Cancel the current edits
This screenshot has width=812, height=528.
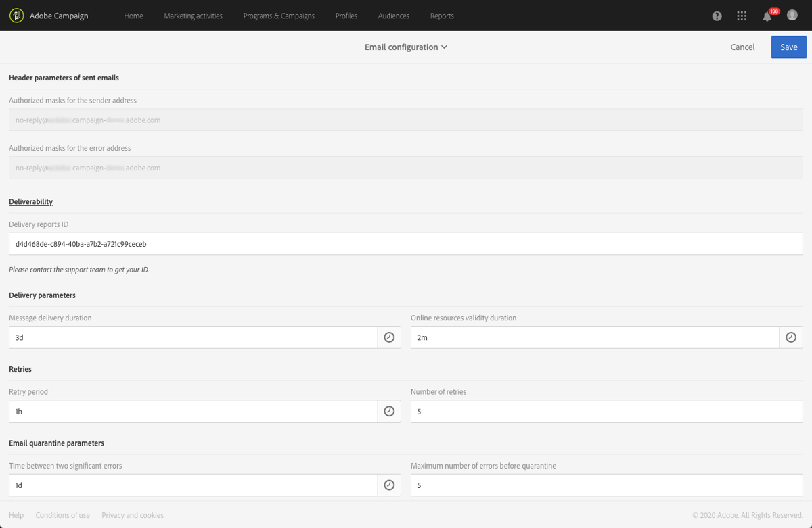click(742, 47)
